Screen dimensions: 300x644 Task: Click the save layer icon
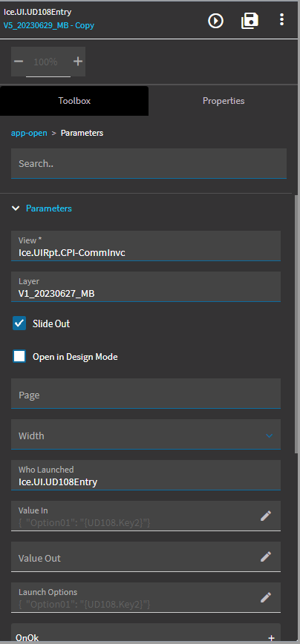(250, 21)
